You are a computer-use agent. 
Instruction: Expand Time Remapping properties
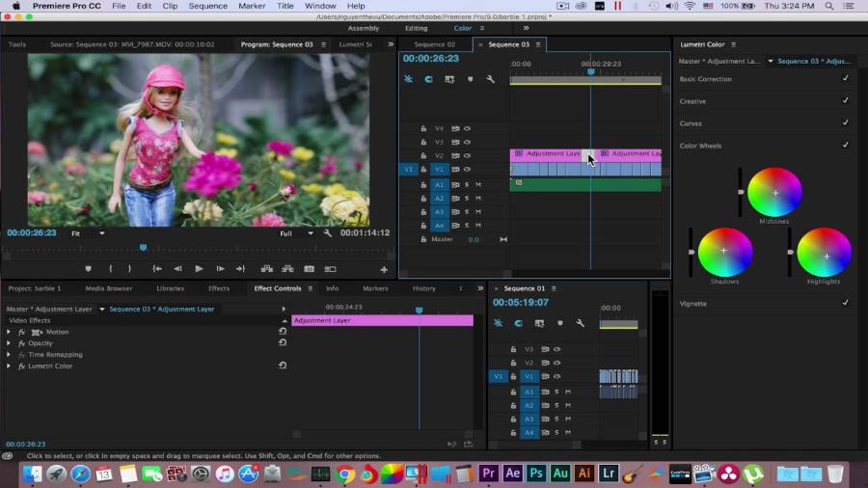[9, 355]
